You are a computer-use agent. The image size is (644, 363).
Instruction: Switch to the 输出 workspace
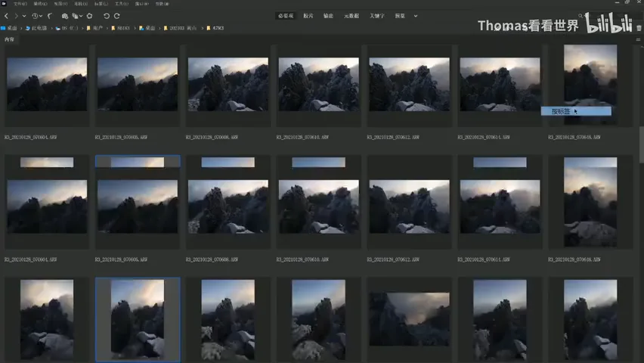328,16
